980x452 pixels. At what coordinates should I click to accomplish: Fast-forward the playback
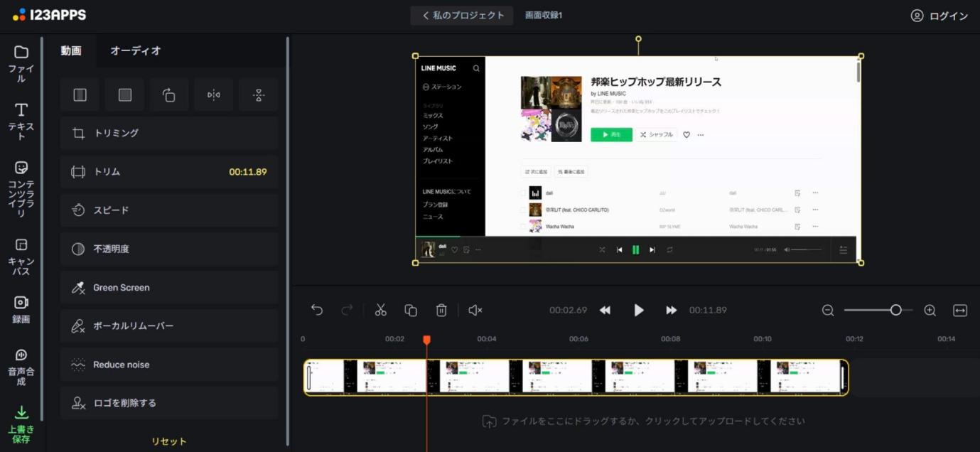click(x=671, y=310)
